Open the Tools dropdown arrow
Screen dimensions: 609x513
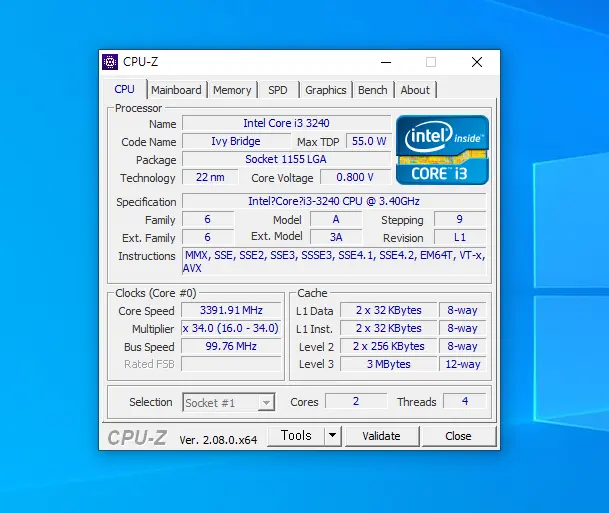[332, 436]
